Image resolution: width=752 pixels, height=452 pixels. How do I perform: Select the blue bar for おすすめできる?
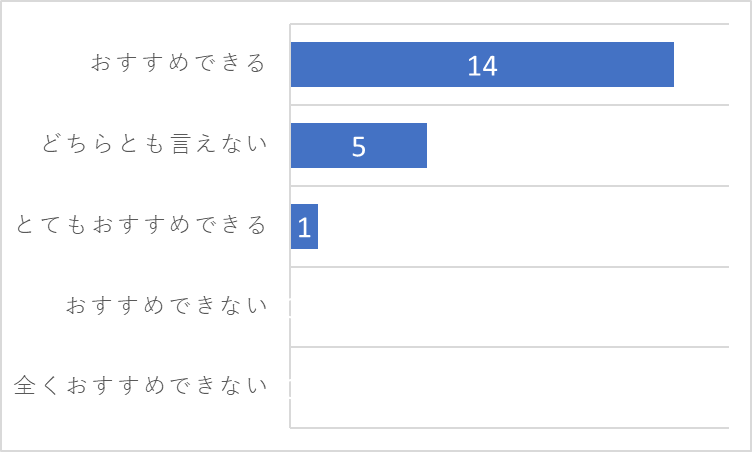482,64
